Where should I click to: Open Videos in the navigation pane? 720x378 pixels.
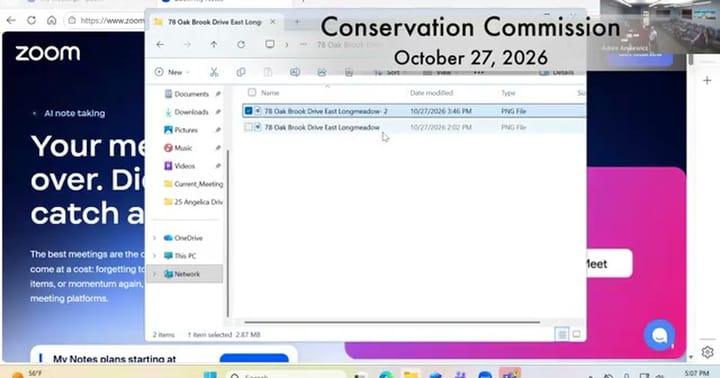click(x=185, y=166)
